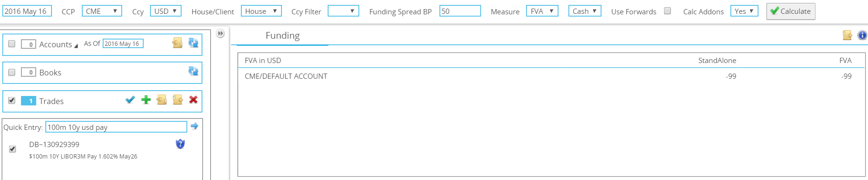This screenshot has height=180, width=868.
Task: Open the Measure dropdown showing FVA
Action: pyautogui.click(x=542, y=11)
